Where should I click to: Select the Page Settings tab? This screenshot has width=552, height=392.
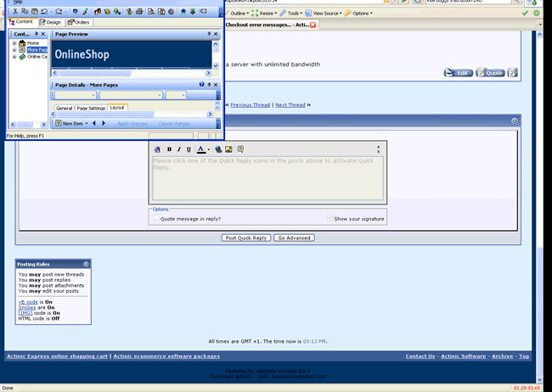click(91, 108)
